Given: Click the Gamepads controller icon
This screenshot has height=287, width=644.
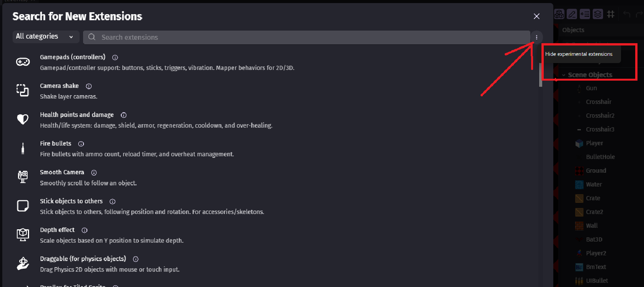Looking at the screenshot, I should (23, 62).
